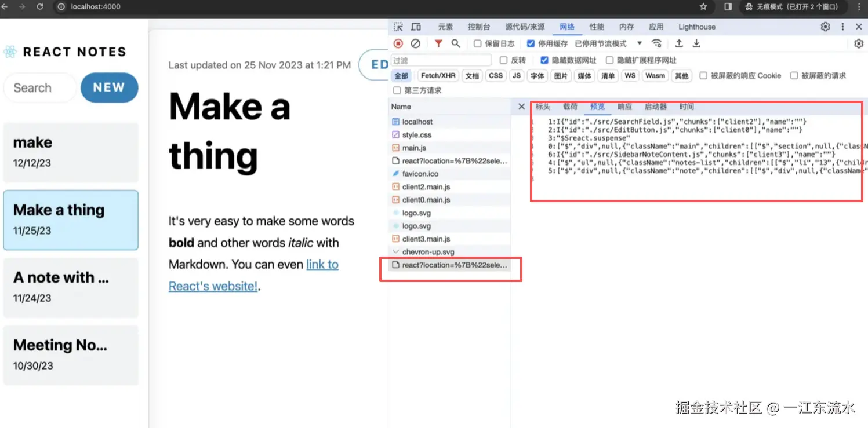Bookmark this page with star icon

(x=703, y=7)
